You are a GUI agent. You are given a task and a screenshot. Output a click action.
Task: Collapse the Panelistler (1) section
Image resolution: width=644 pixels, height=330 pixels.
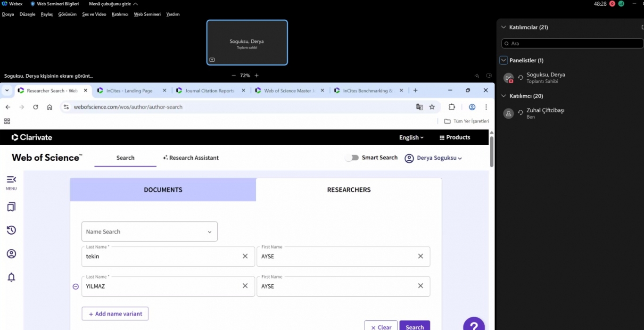click(x=504, y=60)
